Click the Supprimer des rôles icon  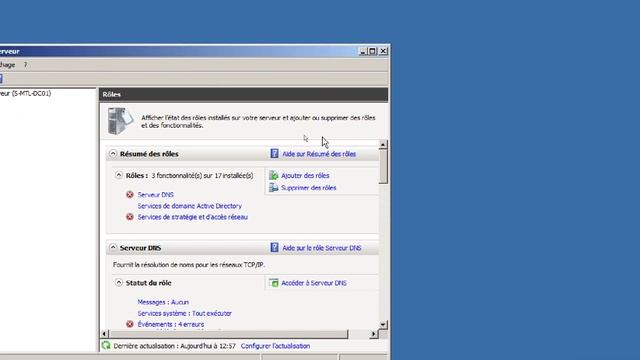[273, 188]
